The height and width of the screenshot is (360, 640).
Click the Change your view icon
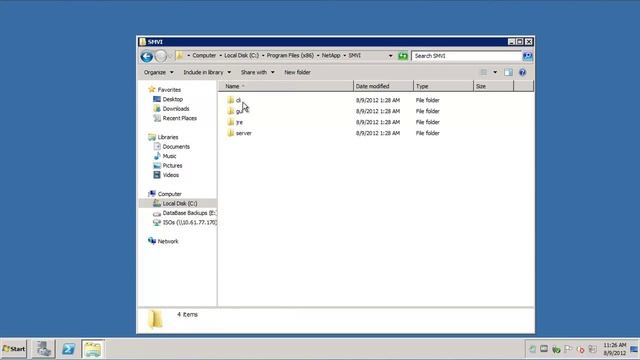[x=483, y=72]
